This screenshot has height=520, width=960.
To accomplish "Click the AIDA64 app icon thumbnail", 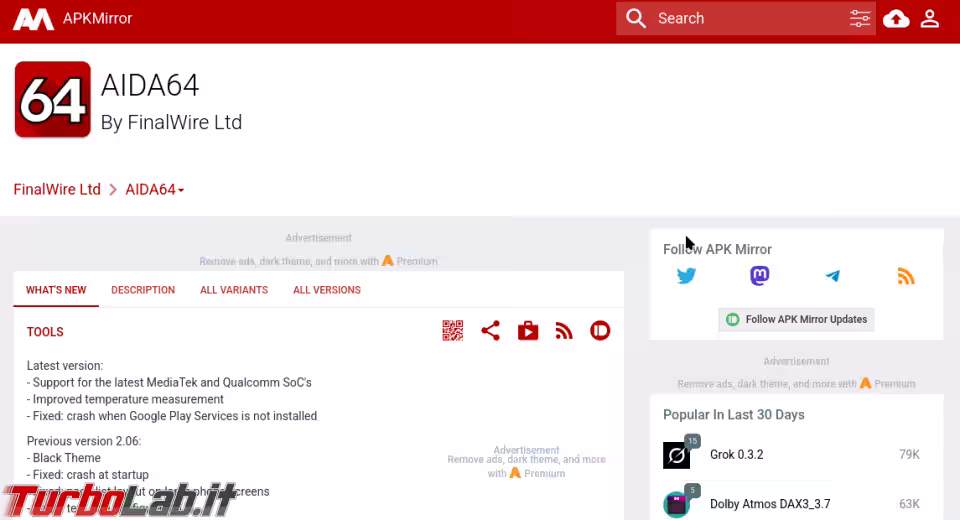I will point(53,99).
